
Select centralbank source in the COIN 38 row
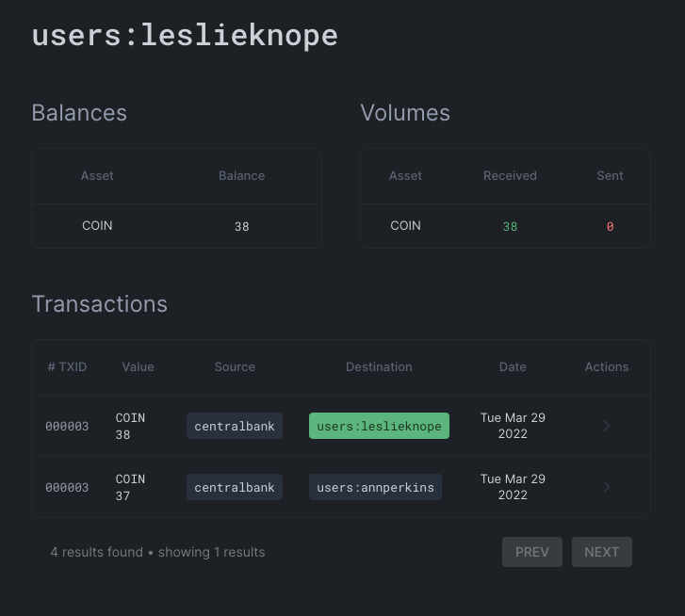[235, 426]
